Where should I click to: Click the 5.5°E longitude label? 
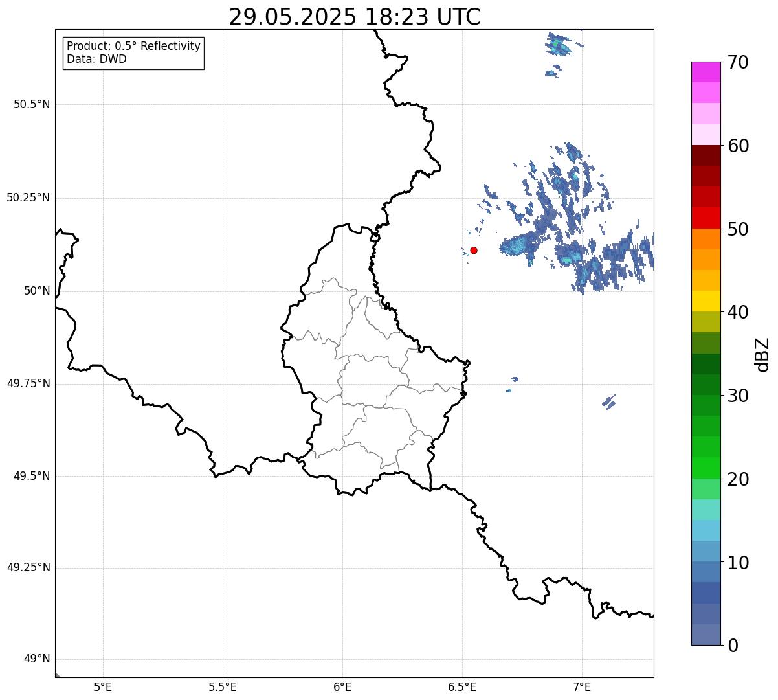pyautogui.click(x=223, y=686)
